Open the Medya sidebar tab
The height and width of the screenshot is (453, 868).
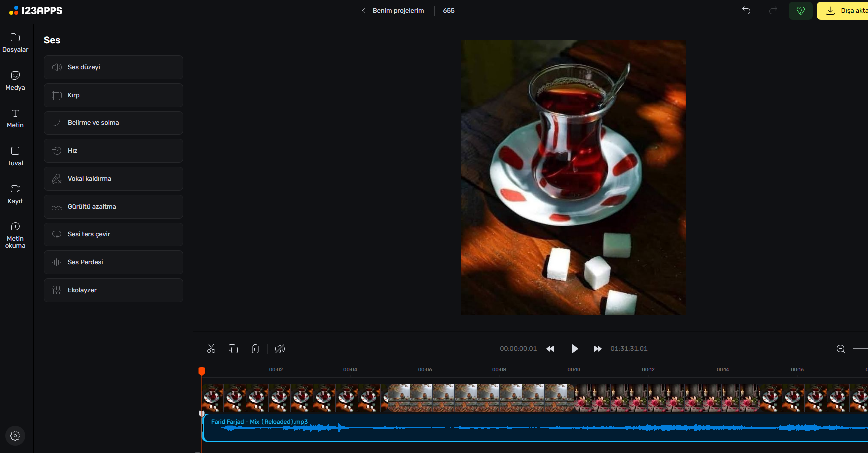(15, 81)
